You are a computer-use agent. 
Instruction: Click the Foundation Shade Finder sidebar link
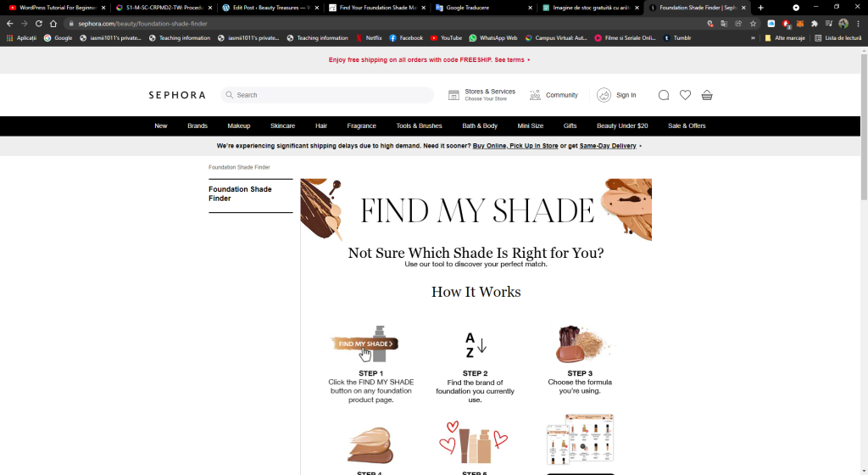(240, 193)
